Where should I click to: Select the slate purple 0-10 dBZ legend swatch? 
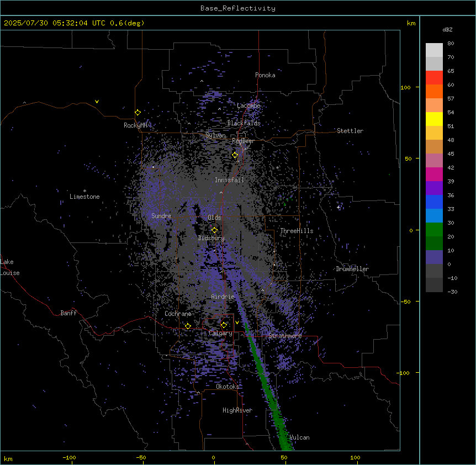point(434,257)
